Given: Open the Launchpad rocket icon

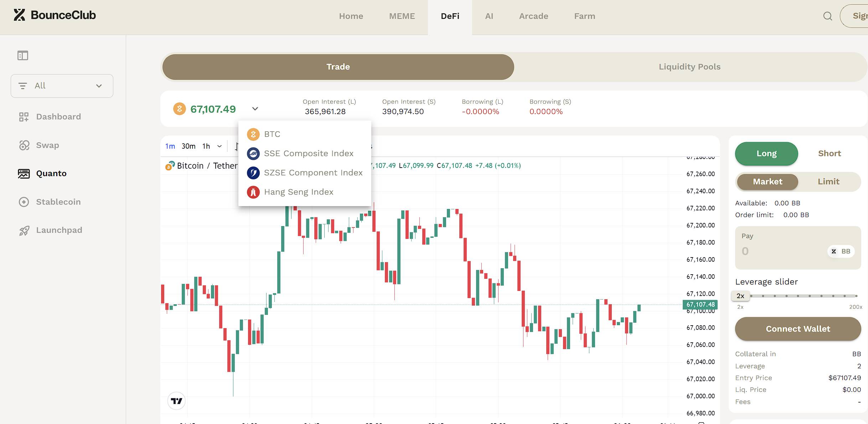Looking at the screenshot, I should pyautogui.click(x=24, y=230).
